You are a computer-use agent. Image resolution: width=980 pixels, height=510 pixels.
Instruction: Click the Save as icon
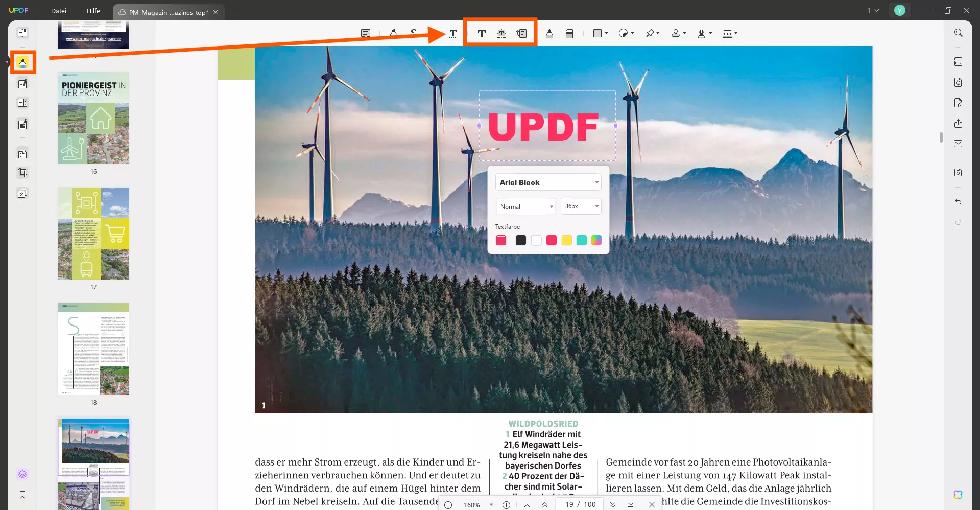click(x=959, y=173)
